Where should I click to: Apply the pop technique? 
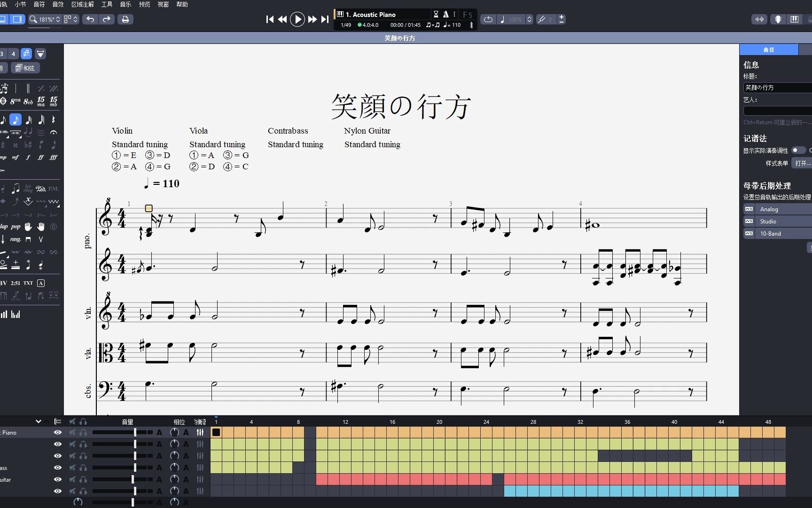16,227
